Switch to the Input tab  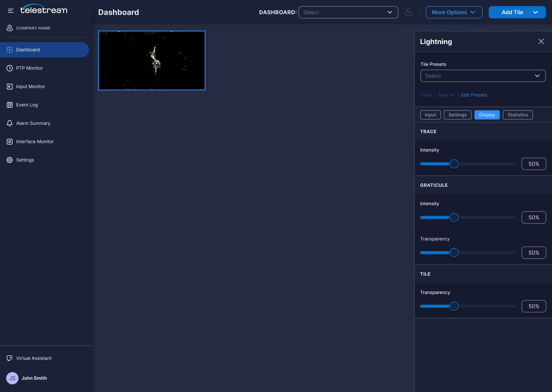(x=430, y=115)
